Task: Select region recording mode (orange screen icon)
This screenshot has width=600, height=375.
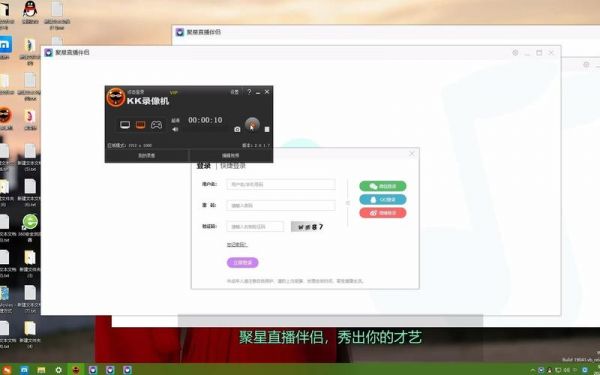Action: (140, 125)
